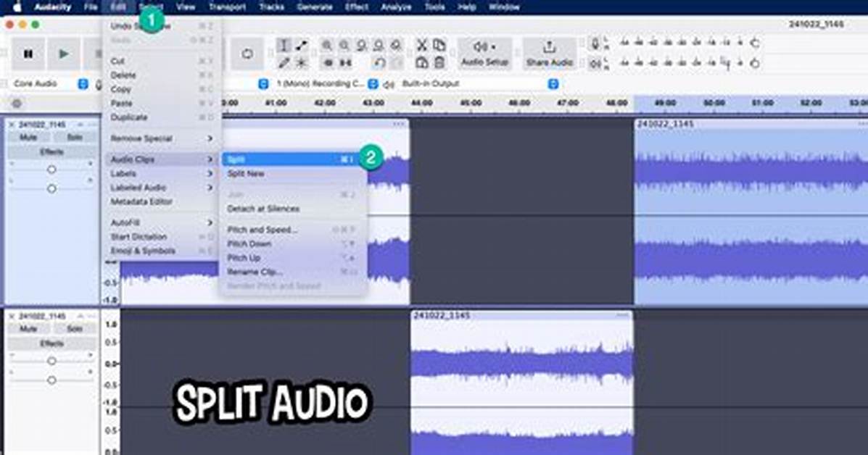Open the Audacity application menu

(53, 7)
